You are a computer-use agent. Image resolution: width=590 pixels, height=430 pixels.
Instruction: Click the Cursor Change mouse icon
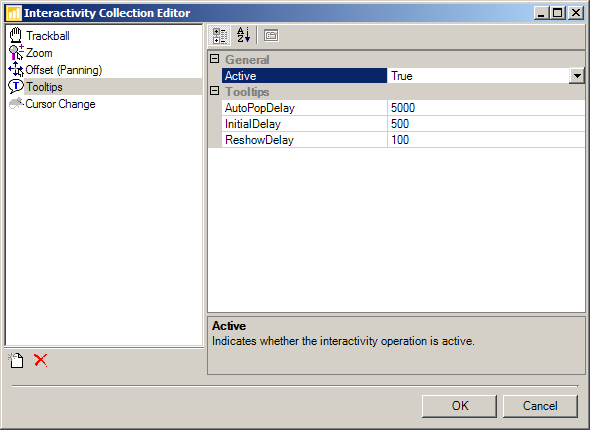pyautogui.click(x=16, y=104)
